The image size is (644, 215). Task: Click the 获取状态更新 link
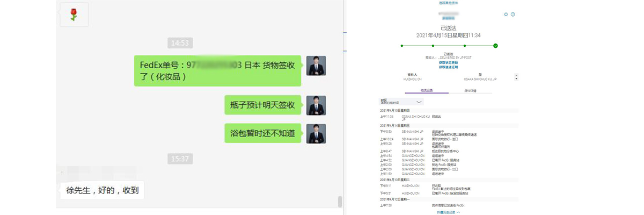(x=448, y=63)
